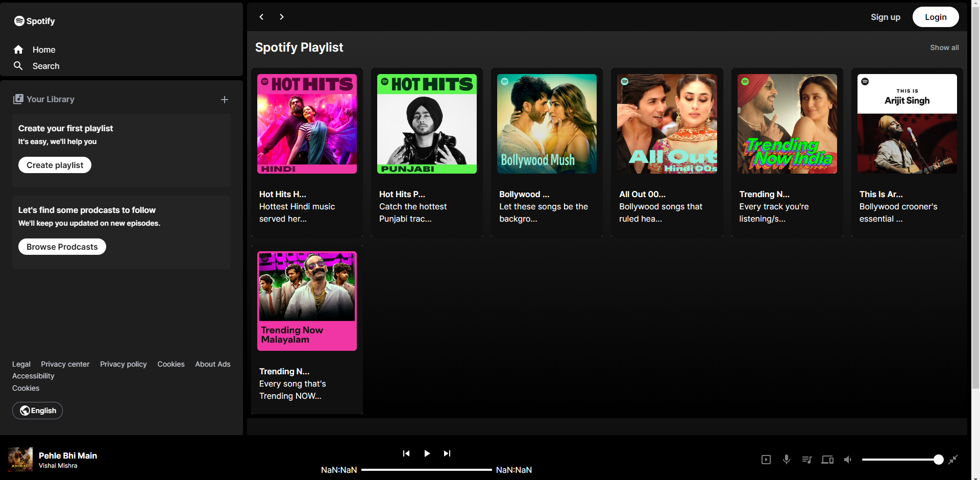Open Accessibility footer link
The width and height of the screenshot is (980, 480).
click(x=33, y=376)
